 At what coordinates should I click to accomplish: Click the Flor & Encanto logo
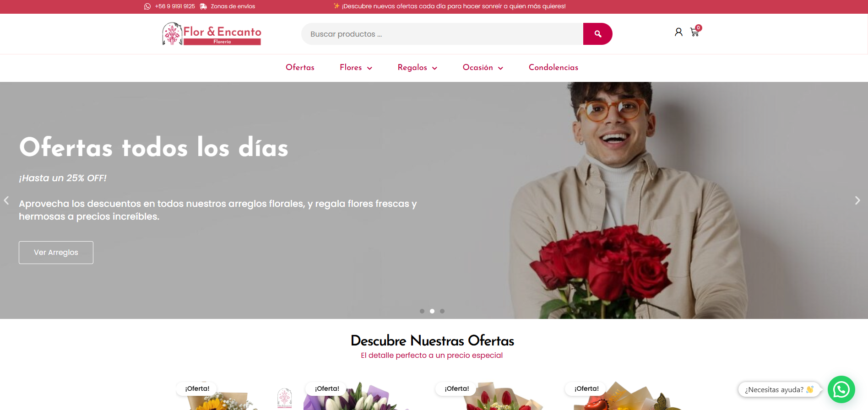tap(212, 34)
